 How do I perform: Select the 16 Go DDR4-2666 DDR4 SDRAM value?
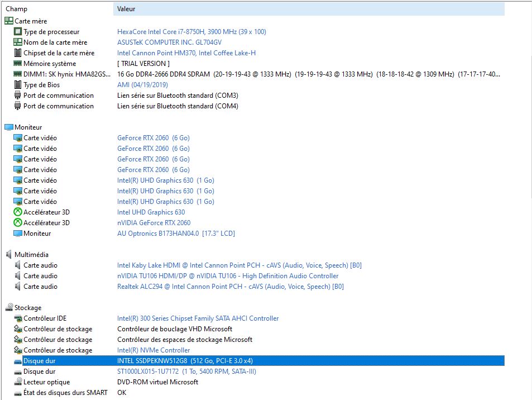[x=308, y=74]
